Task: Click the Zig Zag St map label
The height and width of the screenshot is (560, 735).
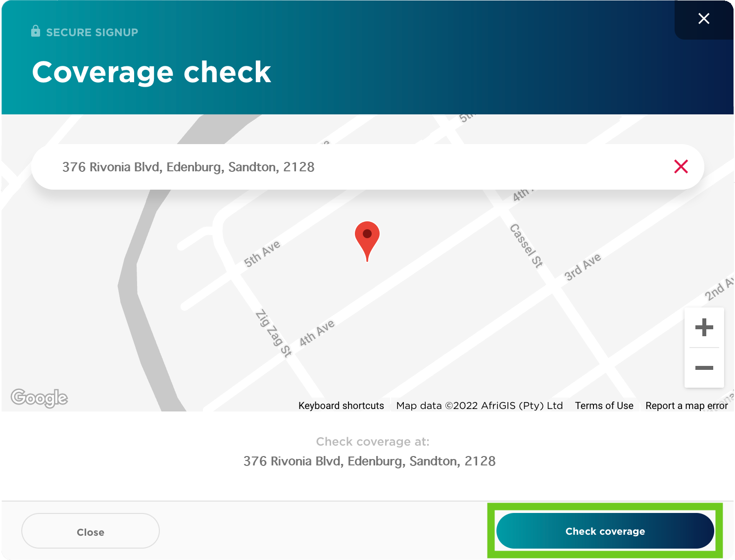Action: 273,333
